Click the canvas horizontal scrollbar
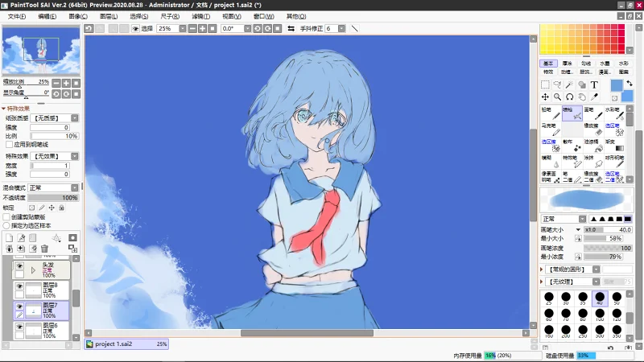 [x=307, y=333]
